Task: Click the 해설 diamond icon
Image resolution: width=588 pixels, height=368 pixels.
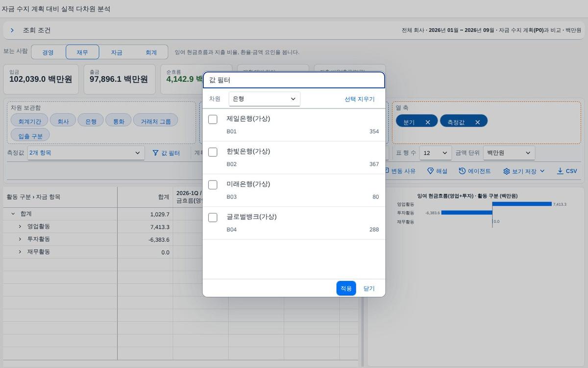Action: pos(430,171)
